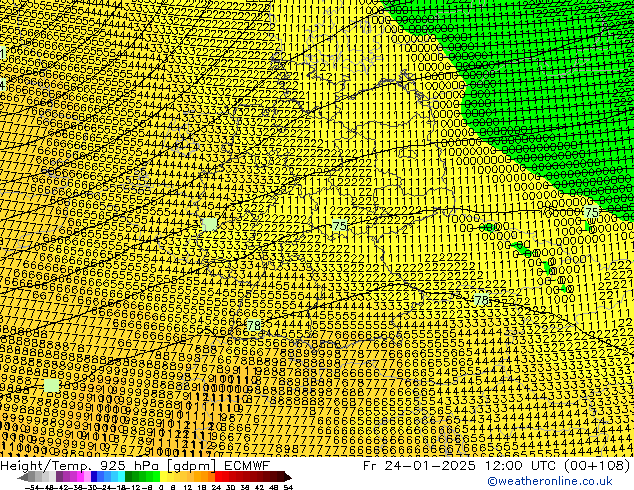Image resolution: width=634 pixels, height=490 pixels.
Task: Click the "Fr 24-01-2025 12:00 UTC (00+108)" timestamp
Action: 497,465
